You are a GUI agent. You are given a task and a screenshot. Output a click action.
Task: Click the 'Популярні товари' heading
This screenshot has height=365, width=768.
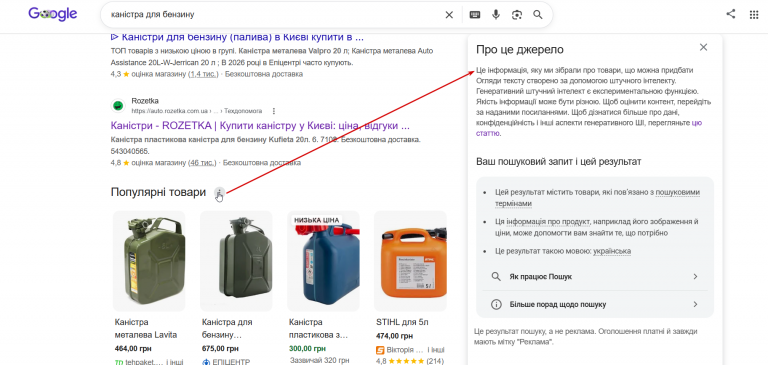(x=158, y=193)
